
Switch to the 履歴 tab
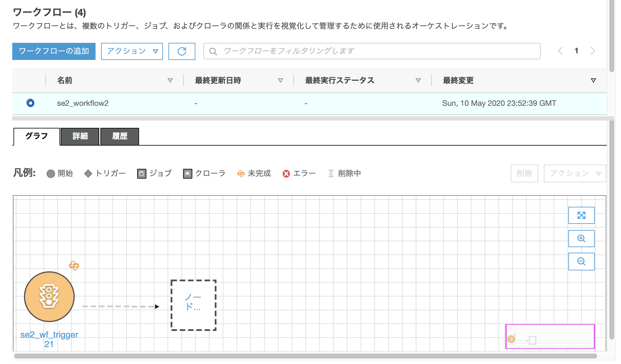click(x=120, y=136)
